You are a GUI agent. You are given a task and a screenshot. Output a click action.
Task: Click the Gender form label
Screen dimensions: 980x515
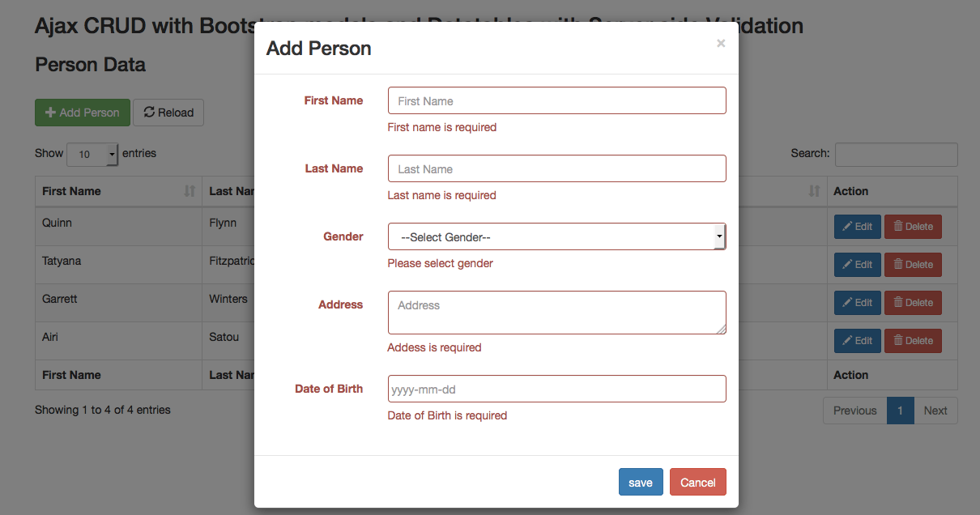click(343, 236)
